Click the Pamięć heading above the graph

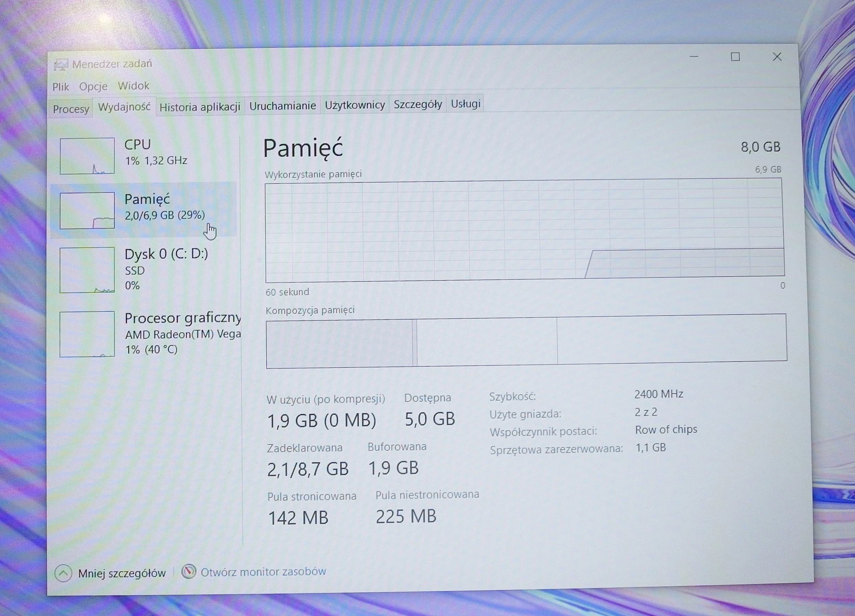point(303,148)
